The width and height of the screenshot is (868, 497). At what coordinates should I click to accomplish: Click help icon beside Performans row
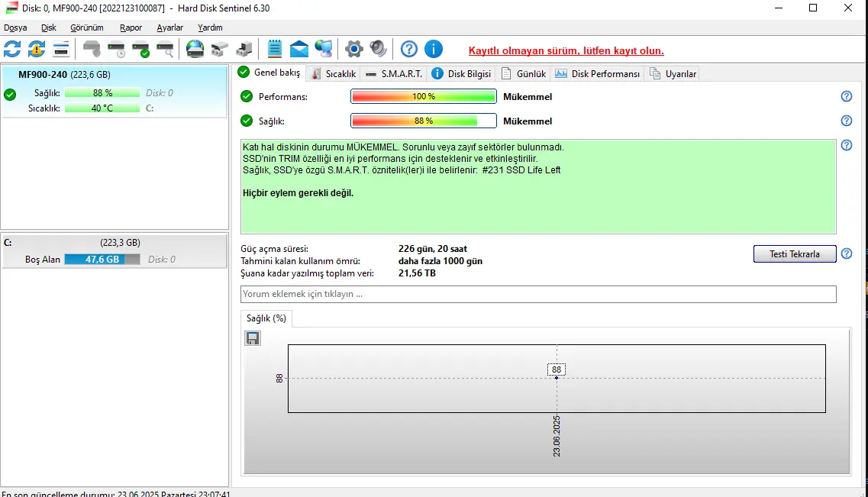(847, 96)
